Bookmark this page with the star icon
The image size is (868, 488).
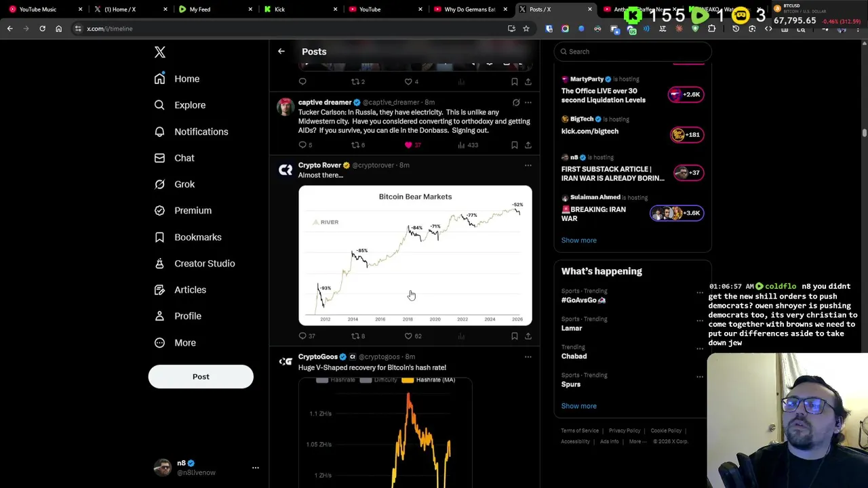click(526, 28)
